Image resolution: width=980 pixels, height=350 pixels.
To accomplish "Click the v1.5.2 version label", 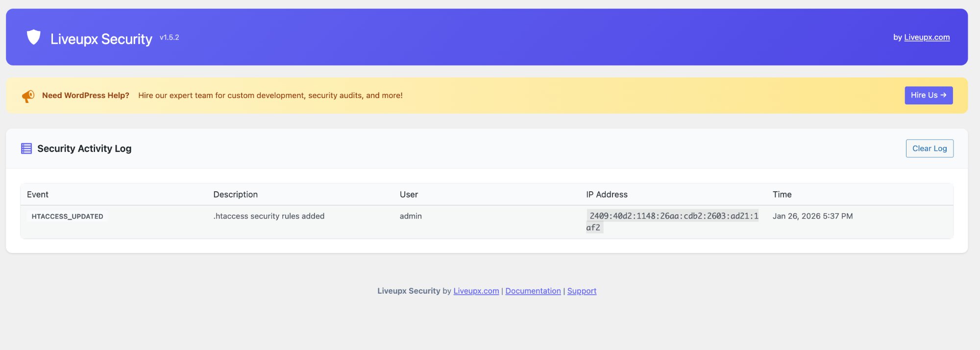I will 170,37.
